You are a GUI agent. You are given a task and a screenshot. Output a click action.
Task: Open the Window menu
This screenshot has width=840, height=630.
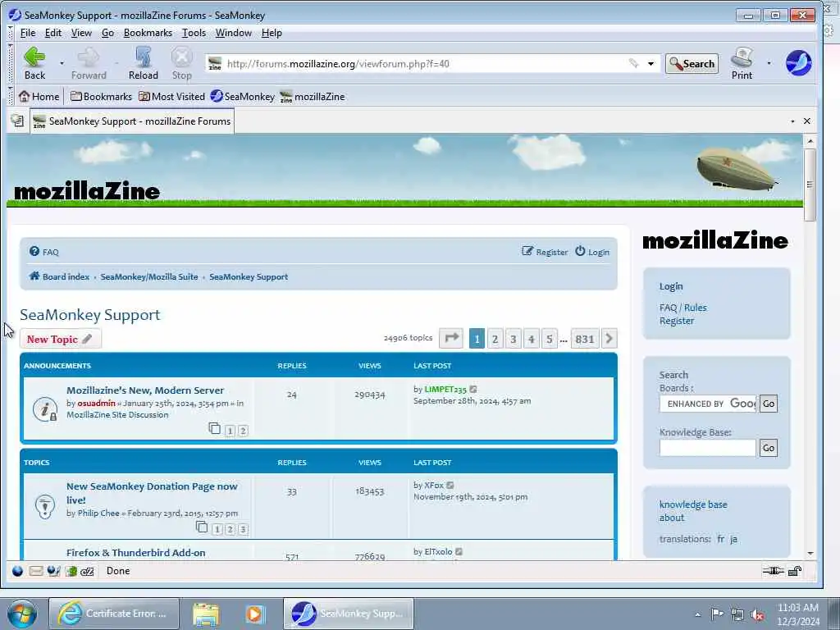point(234,33)
